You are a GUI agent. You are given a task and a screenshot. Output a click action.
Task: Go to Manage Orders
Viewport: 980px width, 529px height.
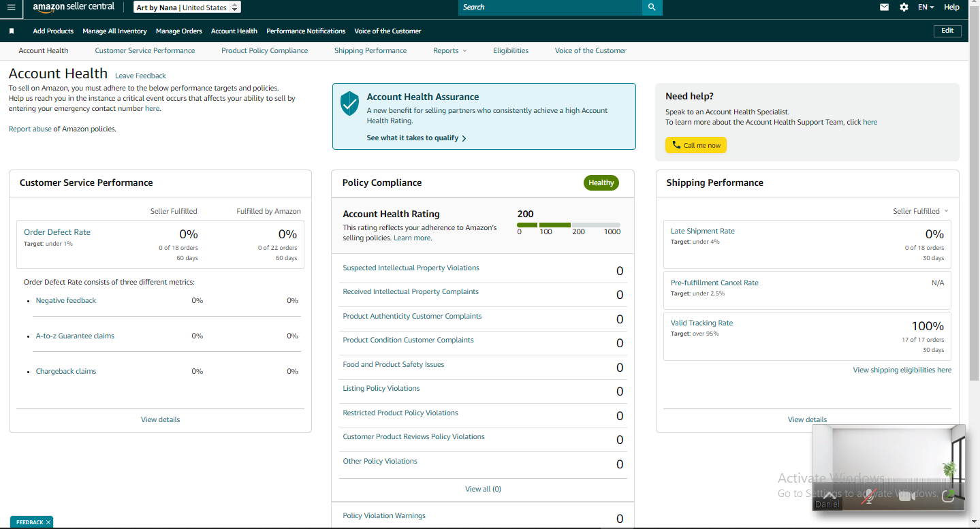(x=179, y=31)
